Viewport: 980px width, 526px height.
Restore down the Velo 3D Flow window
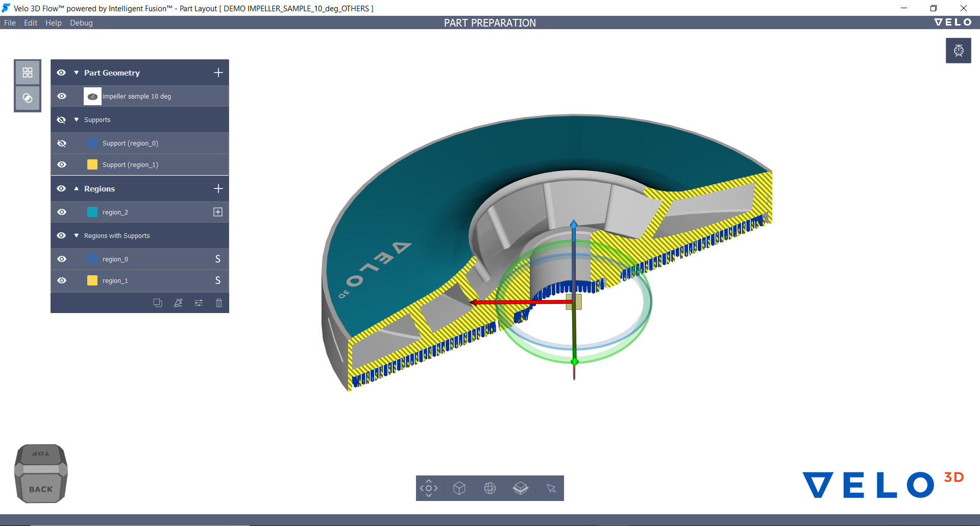click(x=934, y=8)
